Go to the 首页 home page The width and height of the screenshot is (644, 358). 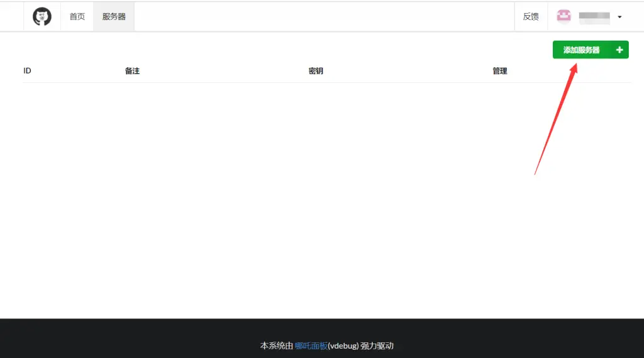[77, 17]
